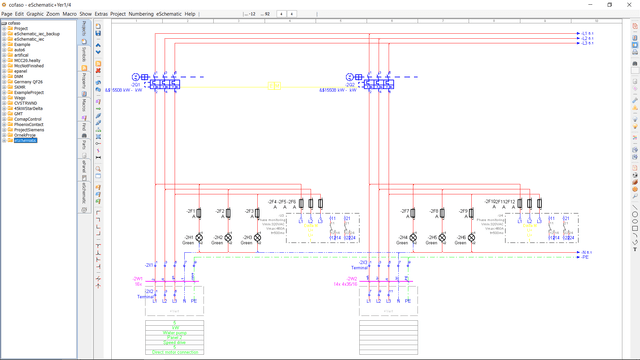The image size is (640, 360).
Task: Expand the Wago project folder node
Action: [4, 98]
